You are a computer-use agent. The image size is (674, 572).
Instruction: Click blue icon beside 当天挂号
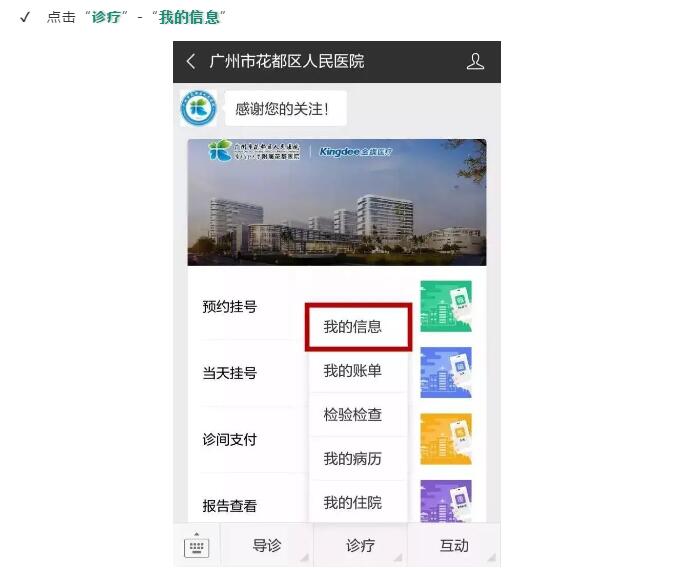point(445,372)
